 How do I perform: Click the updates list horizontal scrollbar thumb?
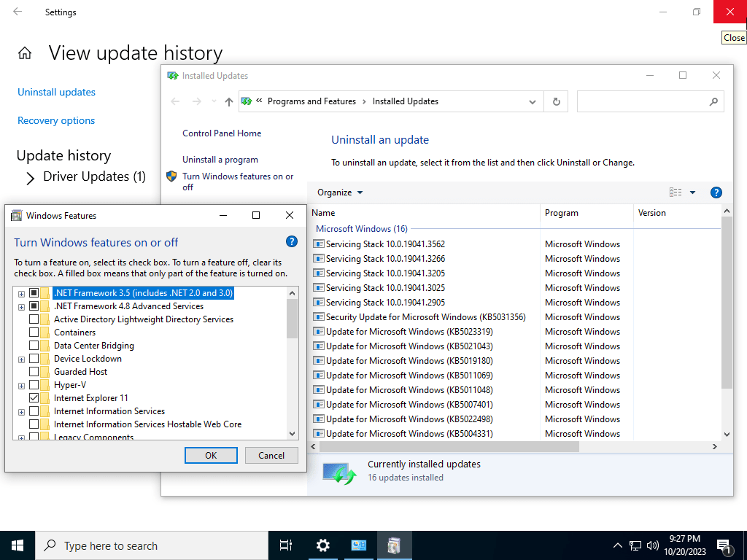[449, 447]
